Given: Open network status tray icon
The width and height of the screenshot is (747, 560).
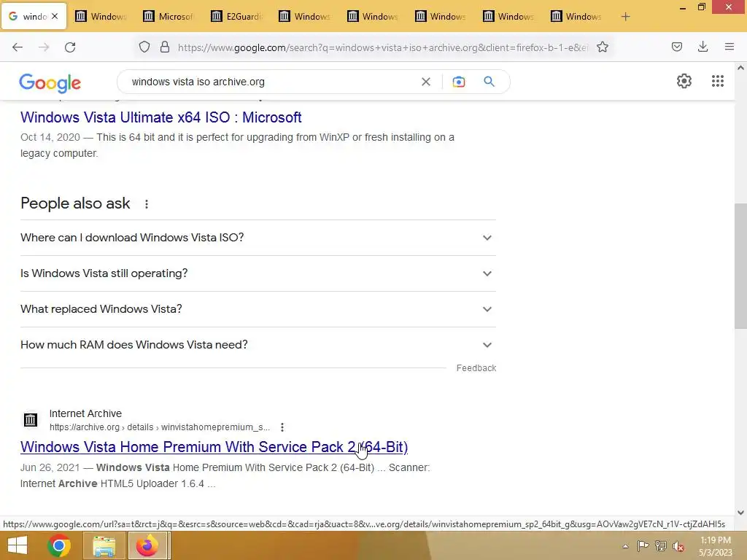Looking at the screenshot, I should click(x=661, y=545).
